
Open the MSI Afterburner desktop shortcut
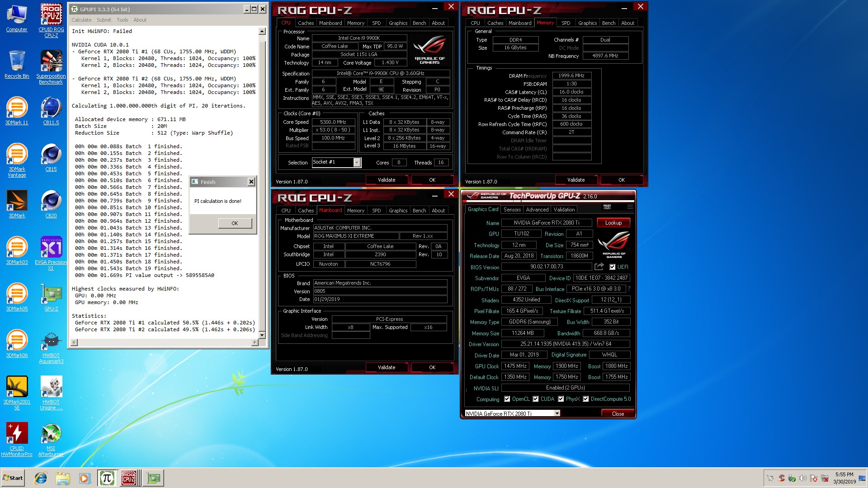[x=51, y=440]
